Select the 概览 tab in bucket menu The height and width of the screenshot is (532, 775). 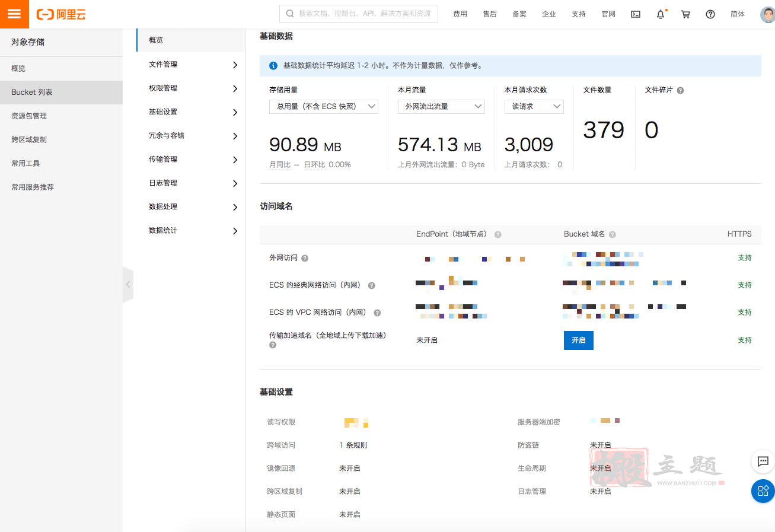pyautogui.click(x=191, y=40)
